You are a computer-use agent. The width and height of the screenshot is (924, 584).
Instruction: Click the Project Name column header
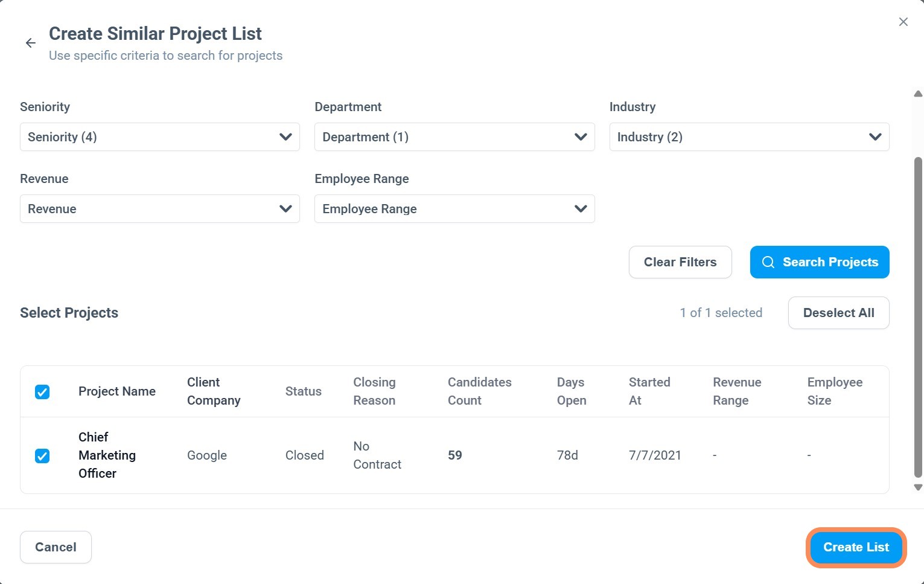[x=117, y=391]
